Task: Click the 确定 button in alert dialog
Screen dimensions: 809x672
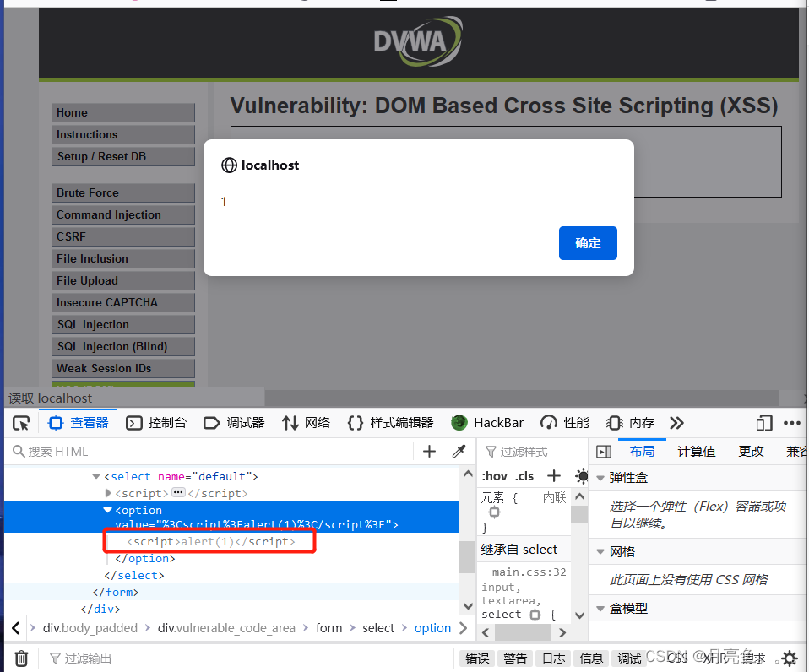Action: pyautogui.click(x=588, y=243)
